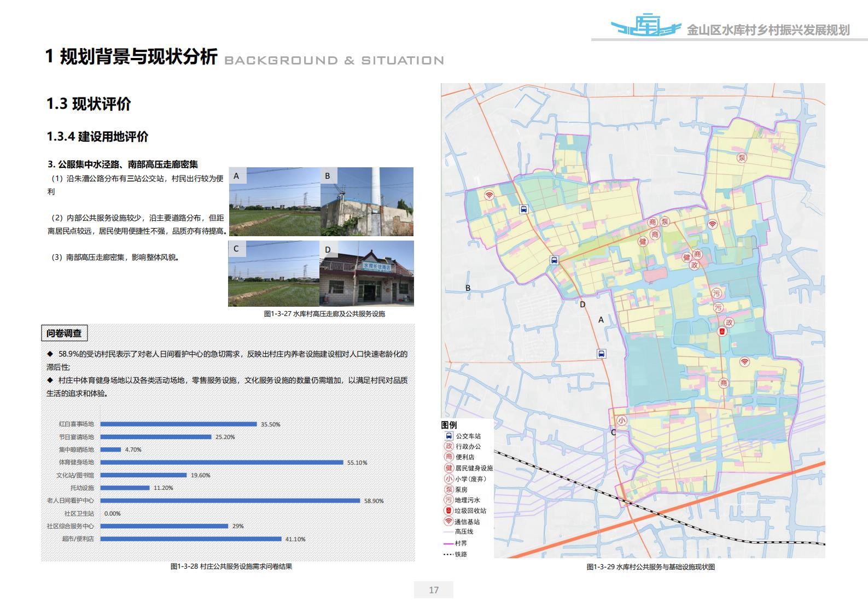The height and width of the screenshot is (614, 868).
Task: Click the 政 icon just above the trash icon
Action: 729,322
